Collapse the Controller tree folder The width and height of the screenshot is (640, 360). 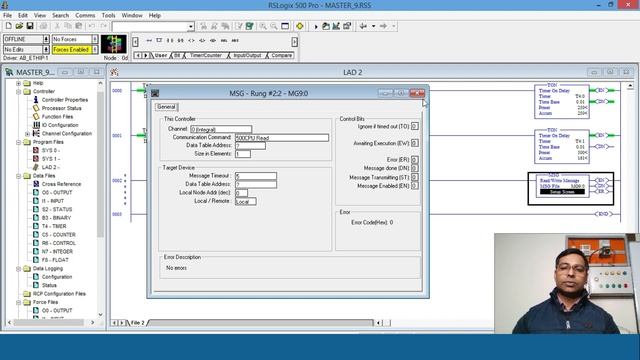coord(18,91)
